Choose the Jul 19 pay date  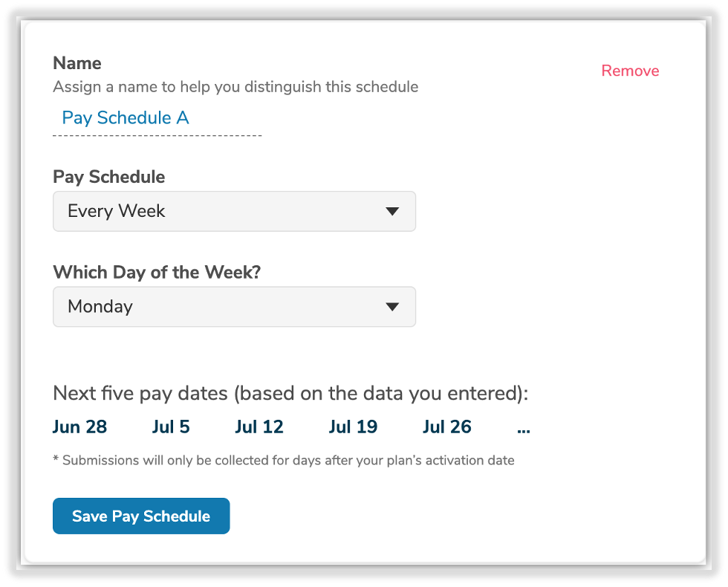click(353, 427)
